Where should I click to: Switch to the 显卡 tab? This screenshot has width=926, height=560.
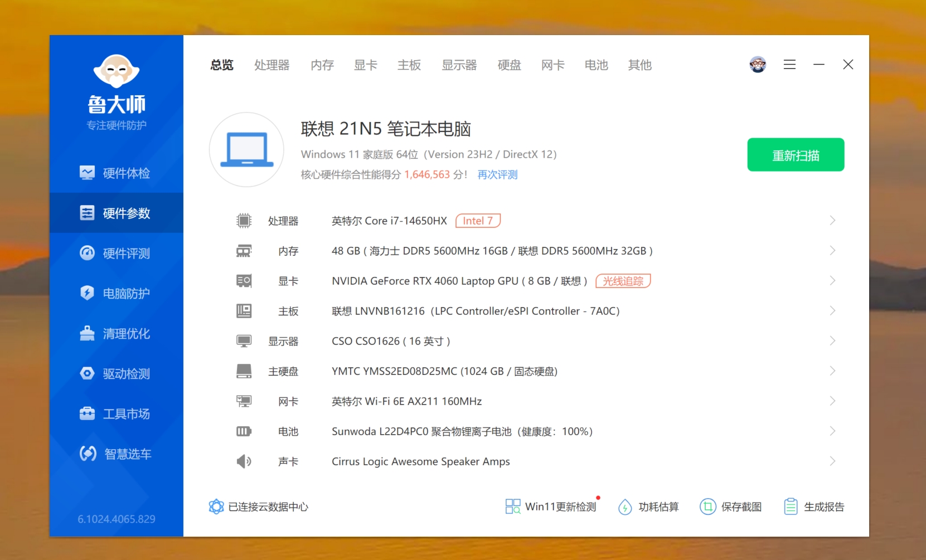[x=366, y=65]
